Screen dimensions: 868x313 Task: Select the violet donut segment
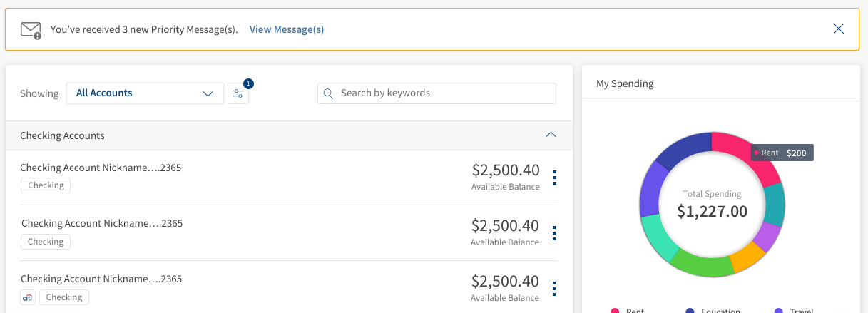(x=650, y=188)
